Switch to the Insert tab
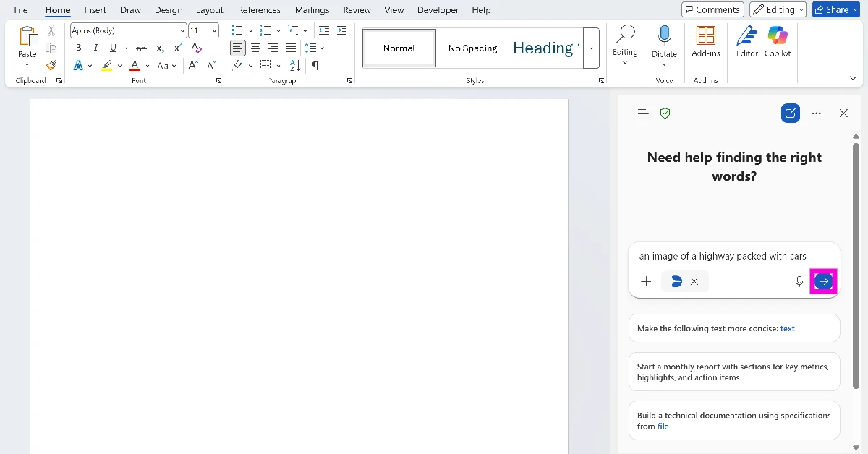The height and width of the screenshot is (454, 868). (95, 10)
